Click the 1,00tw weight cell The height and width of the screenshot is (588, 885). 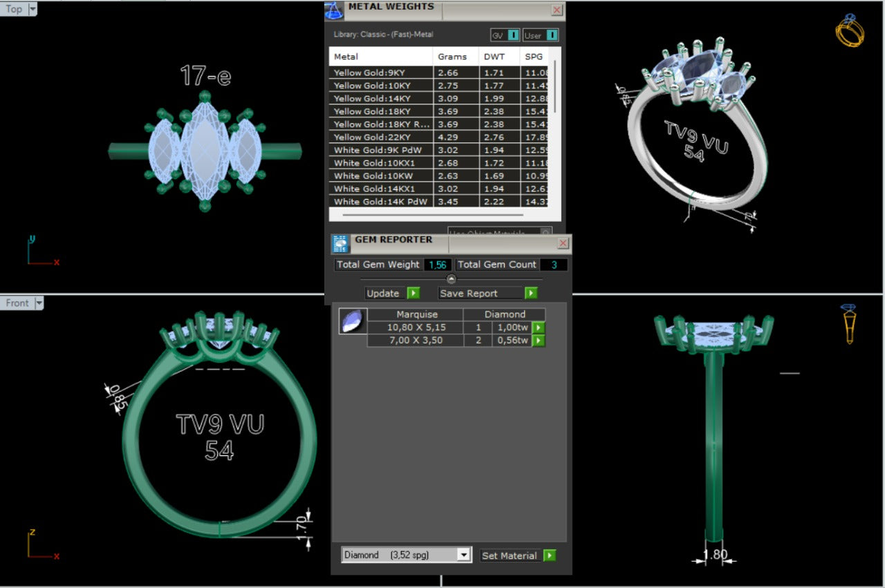point(512,328)
